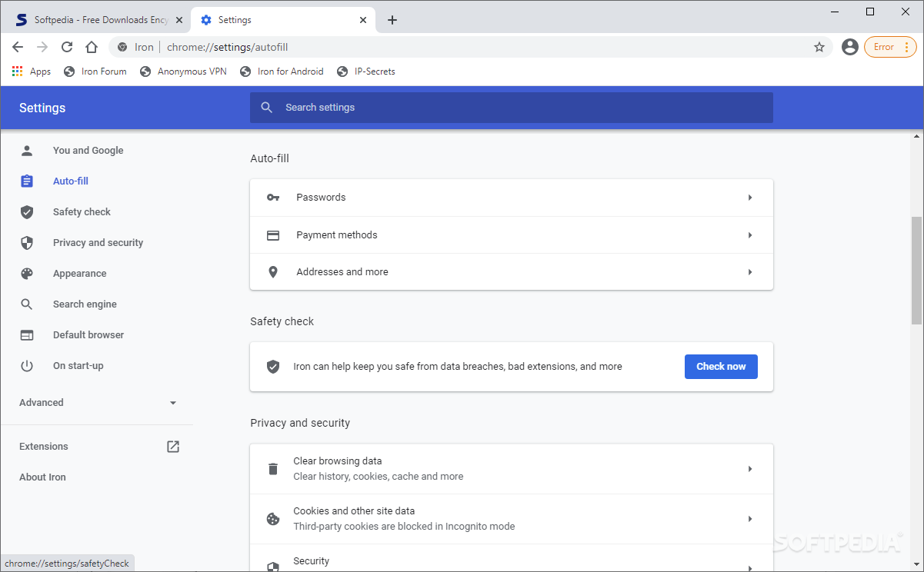Click the person icon for You and Google
The width and height of the screenshot is (924, 572).
coord(27,151)
